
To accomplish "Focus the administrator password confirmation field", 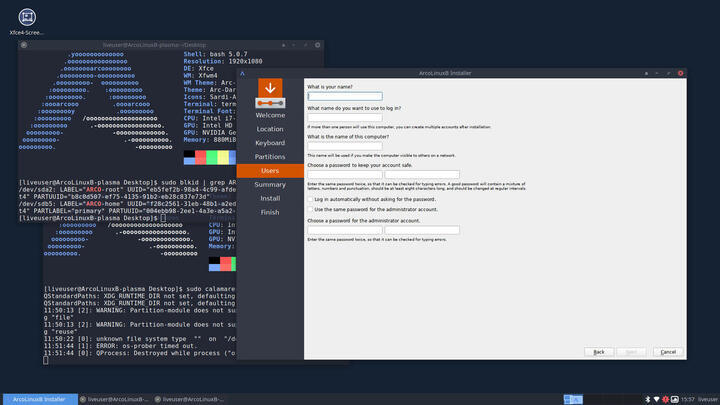I will click(422, 230).
